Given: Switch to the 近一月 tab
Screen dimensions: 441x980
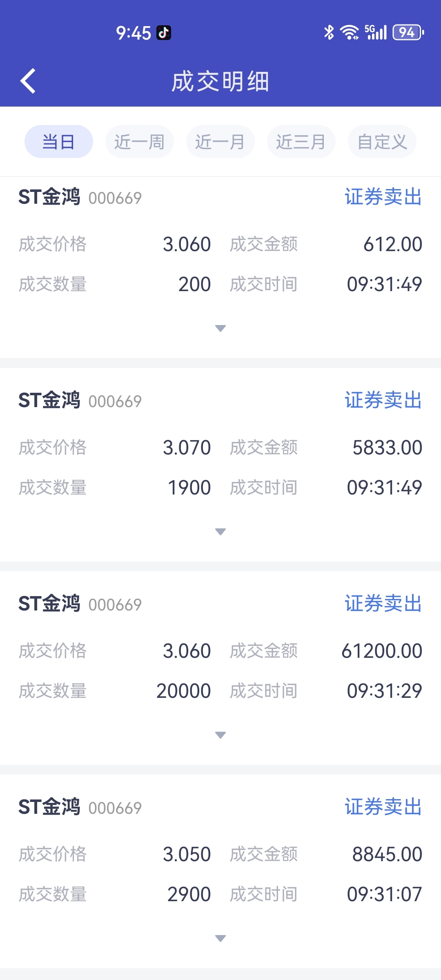Looking at the screenshot, I should tap(220, 142).
